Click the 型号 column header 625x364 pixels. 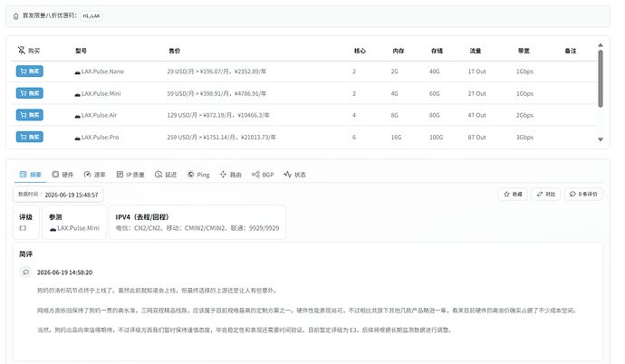coord(81,51)
